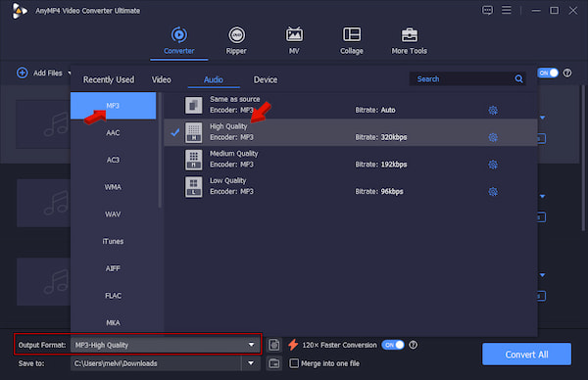Click the main file list scrollbar
Image resolution: width=588 pixels, height=380 pixels.
click(583, 158)
